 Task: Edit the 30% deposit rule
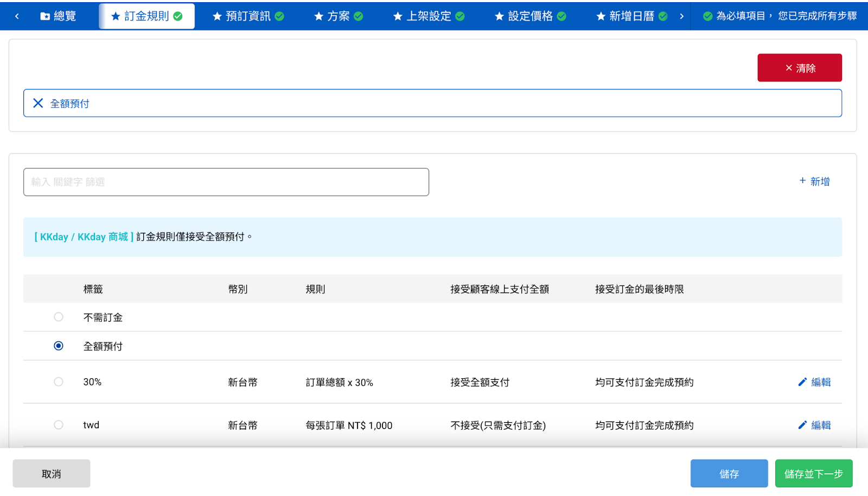coord(814,382)
